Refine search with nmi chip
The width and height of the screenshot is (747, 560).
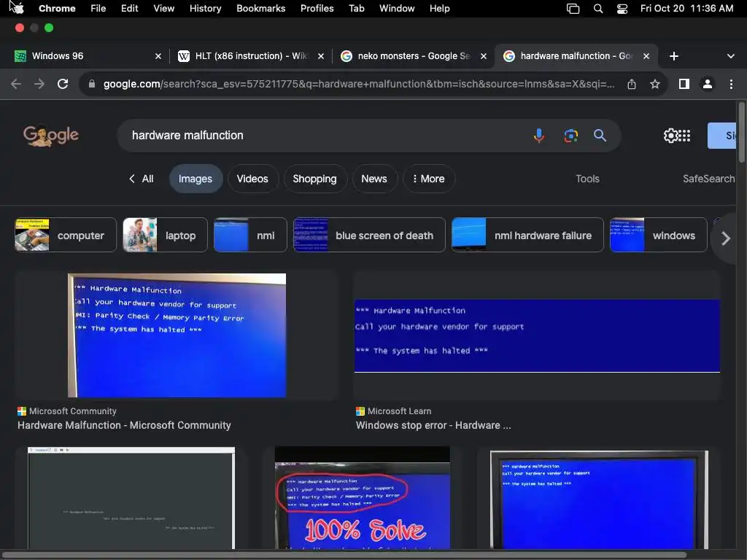click(250, 236)
